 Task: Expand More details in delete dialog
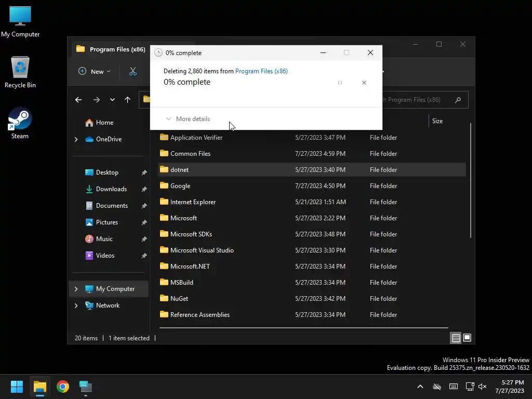tap(188, 119)
